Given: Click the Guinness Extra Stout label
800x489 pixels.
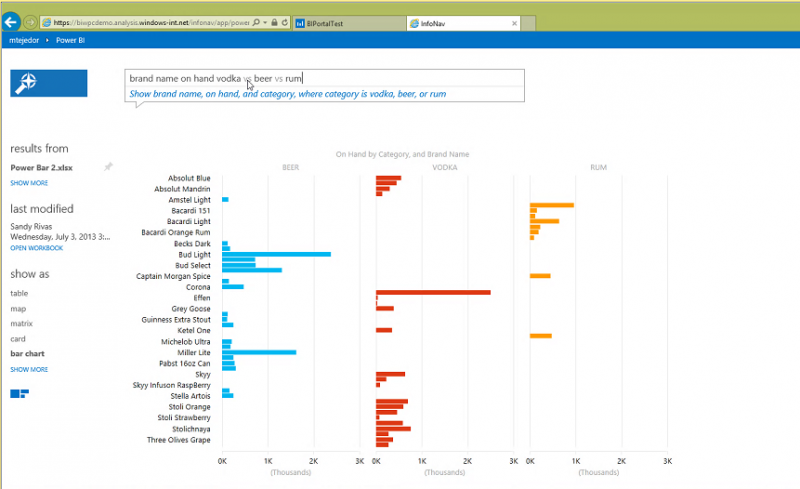Looking at the screenshot, I should tap(176, 320).
